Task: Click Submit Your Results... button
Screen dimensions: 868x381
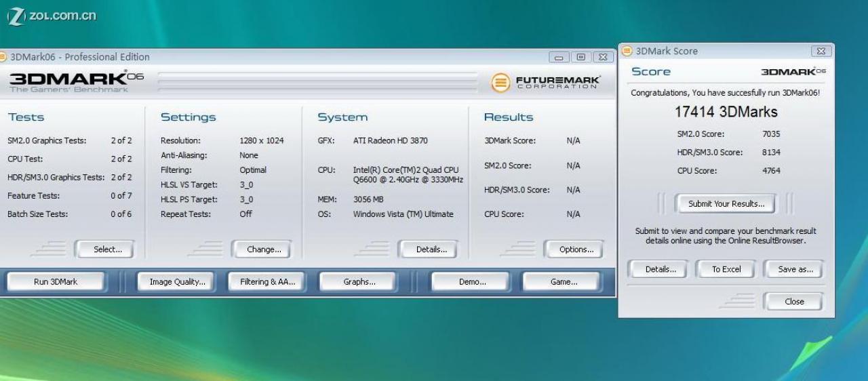Action: [726, 203]
